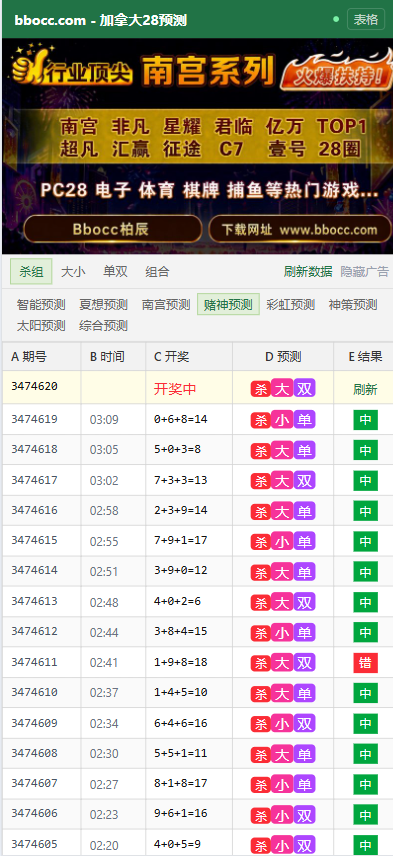Click the 杀 badge in row 3474620
The height and width of the screenshot is (856, 393).
[x=261, y=389]
